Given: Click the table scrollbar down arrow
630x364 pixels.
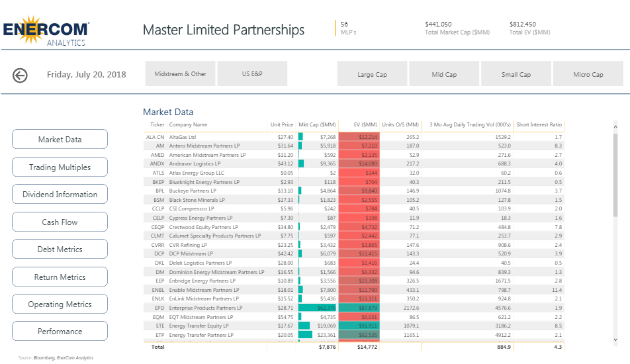Looking at the screenshot, I should click(x=616, y=340).
